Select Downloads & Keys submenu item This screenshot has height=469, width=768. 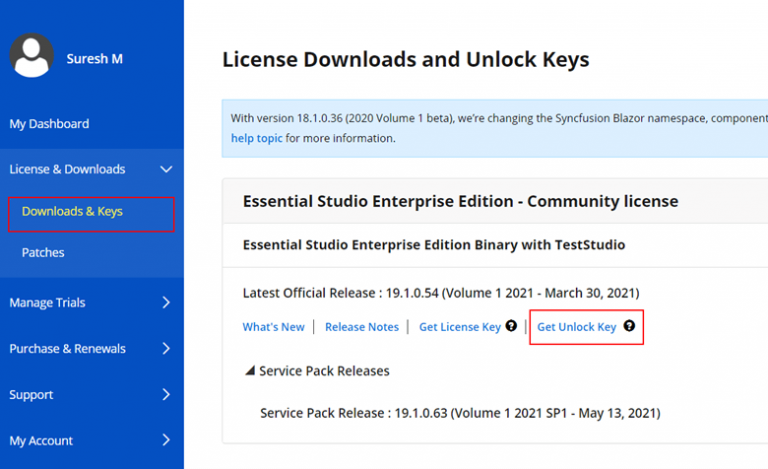(72, 212)
